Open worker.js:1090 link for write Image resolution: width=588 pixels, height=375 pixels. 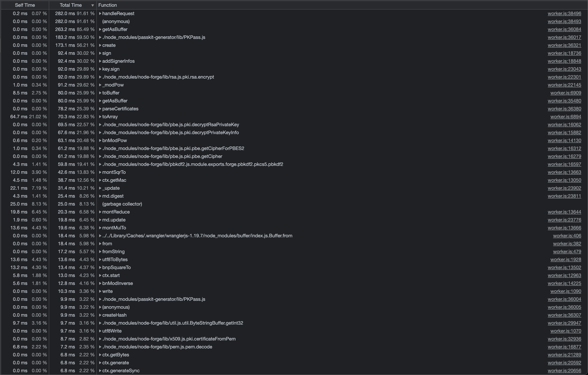click(566, 291)
